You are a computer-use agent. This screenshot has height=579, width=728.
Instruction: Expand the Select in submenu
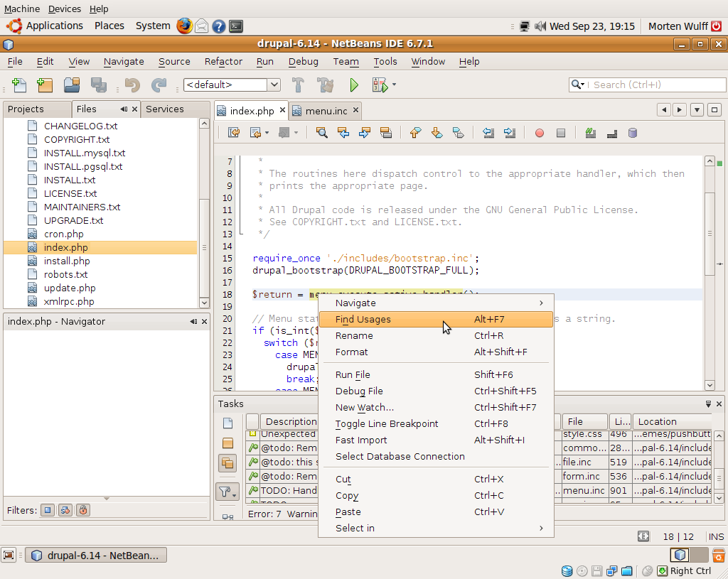(x=436, y=528)
